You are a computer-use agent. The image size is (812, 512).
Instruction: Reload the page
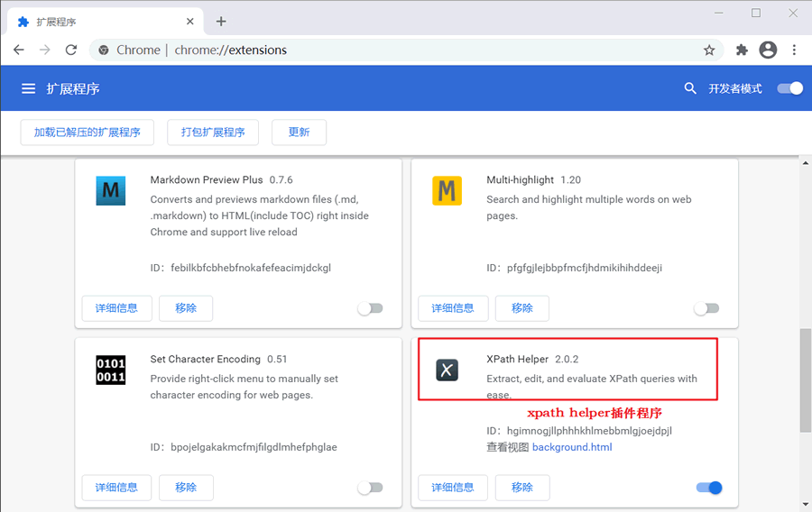point(71,50)
